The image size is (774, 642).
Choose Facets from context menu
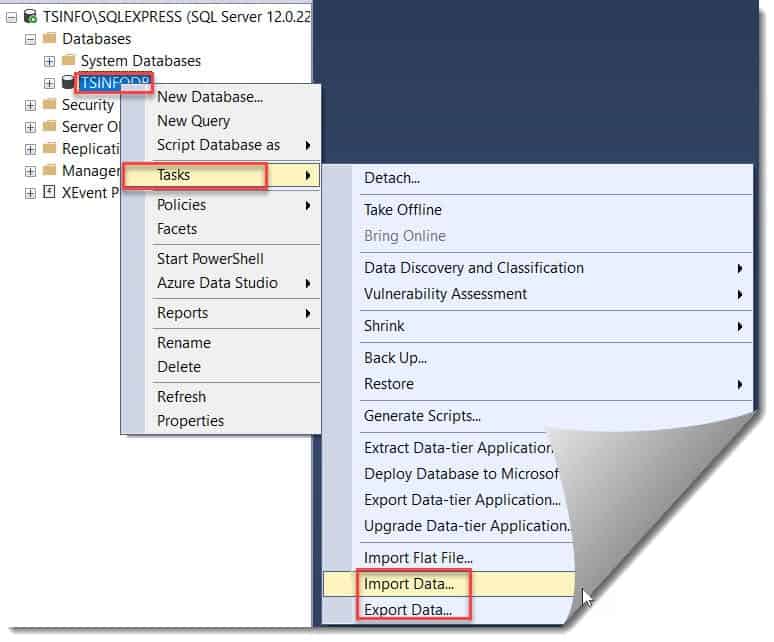click(177, 229)
